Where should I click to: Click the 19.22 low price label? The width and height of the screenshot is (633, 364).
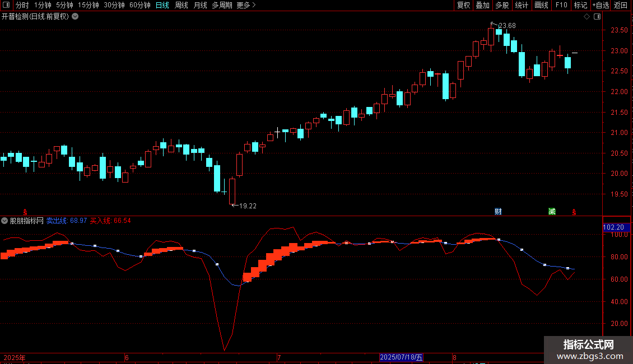(x=248, y=206)
